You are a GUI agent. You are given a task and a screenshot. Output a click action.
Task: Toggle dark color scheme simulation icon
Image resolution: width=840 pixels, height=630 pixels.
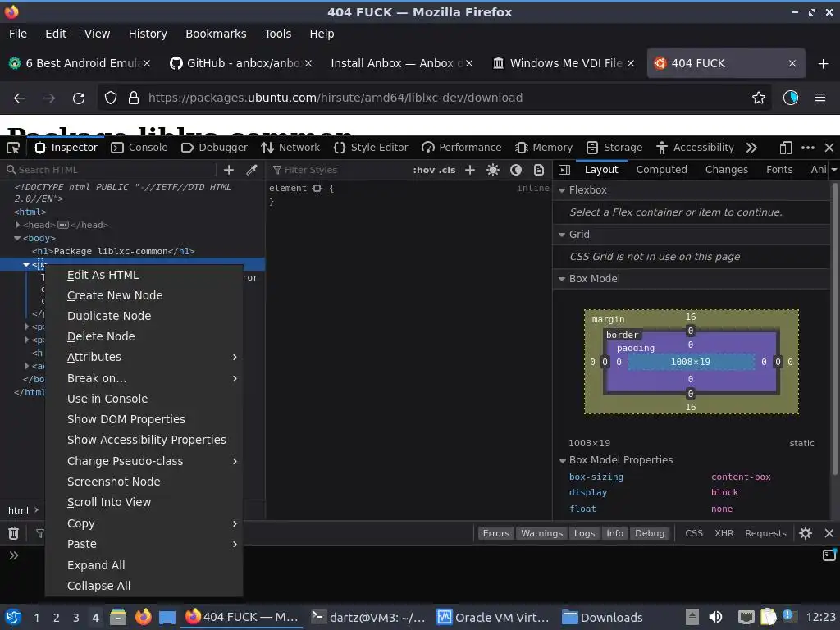click(x=516, y=170)
